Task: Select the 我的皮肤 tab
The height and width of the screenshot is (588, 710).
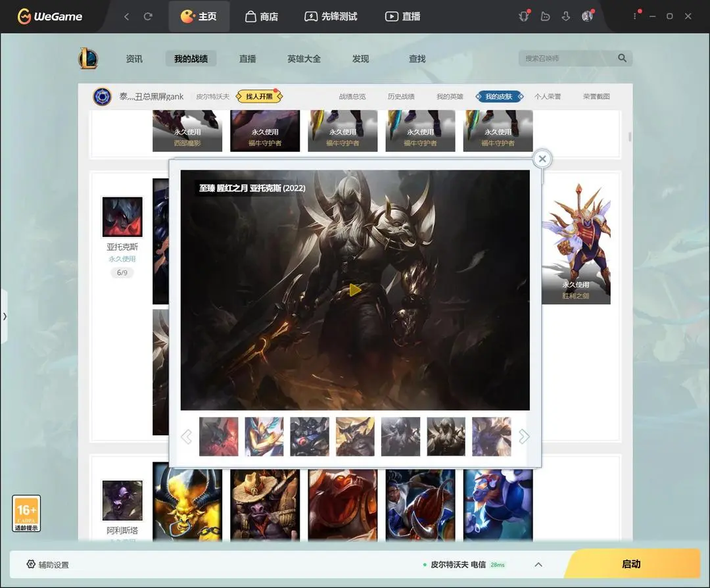Action: pos(499,97)
